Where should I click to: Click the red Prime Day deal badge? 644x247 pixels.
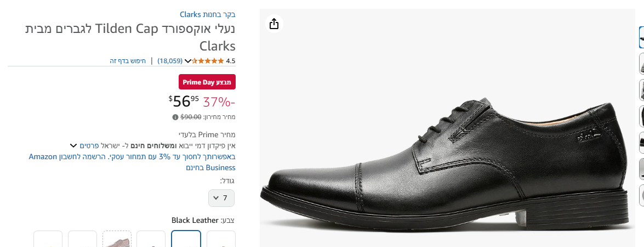(207, 82)
